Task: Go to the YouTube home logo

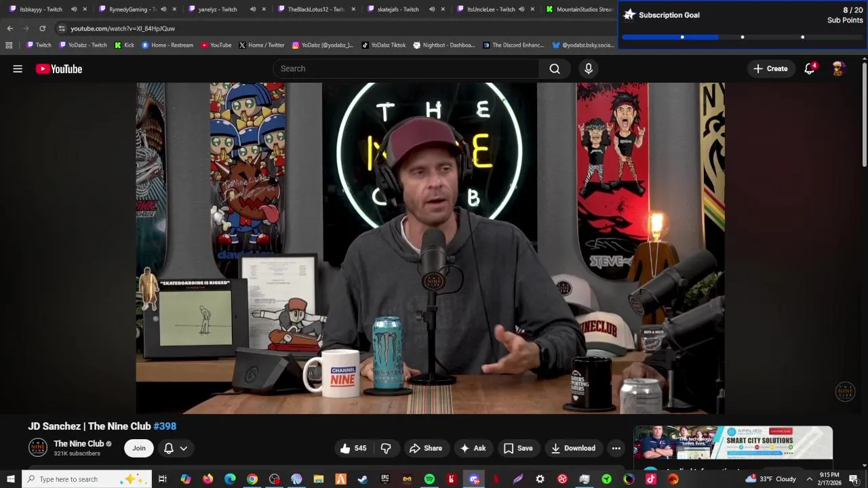Action: click(59, 68)
